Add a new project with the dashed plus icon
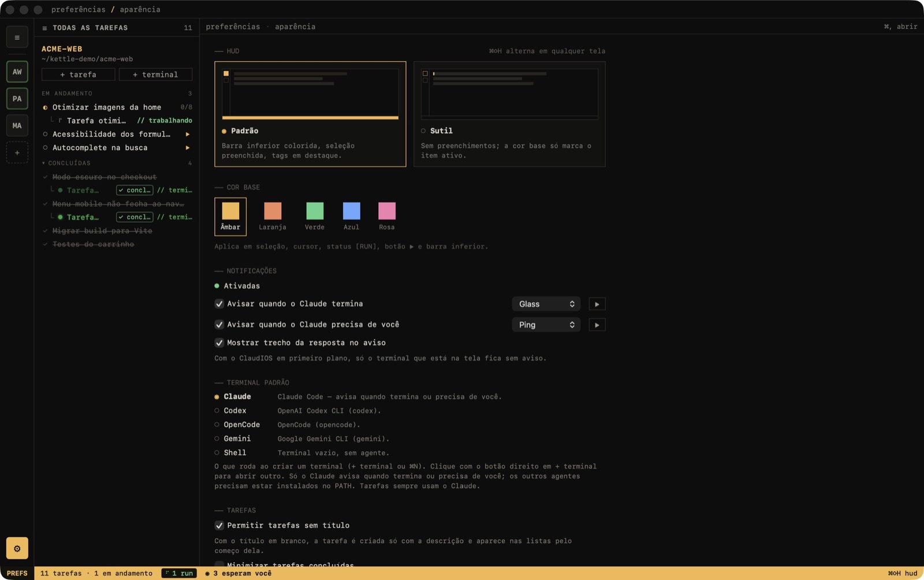 click(17, 153)
